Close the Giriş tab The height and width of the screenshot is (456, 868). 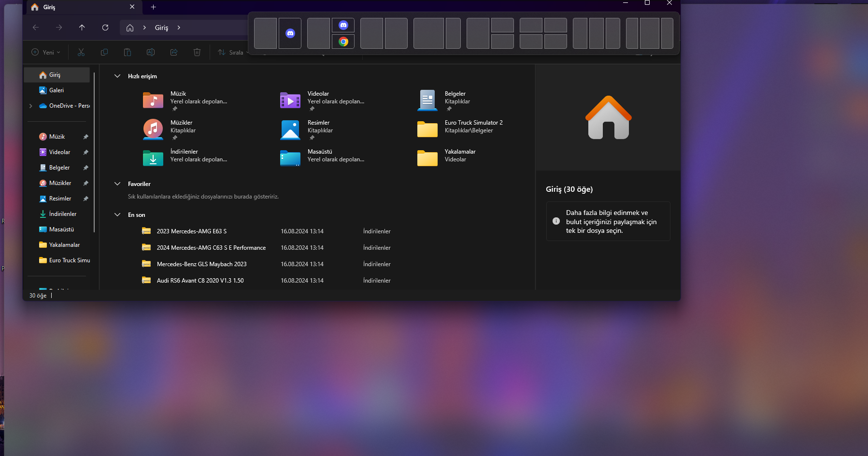pos(132,7)
